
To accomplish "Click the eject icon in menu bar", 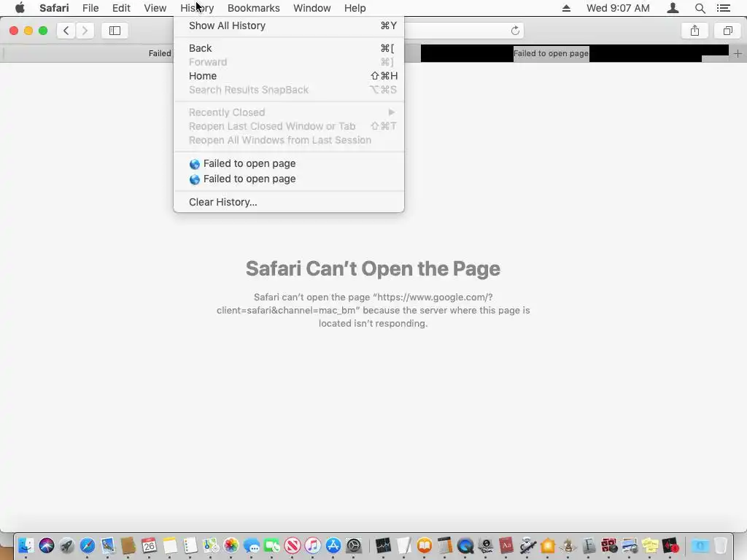I will (566, 8).
